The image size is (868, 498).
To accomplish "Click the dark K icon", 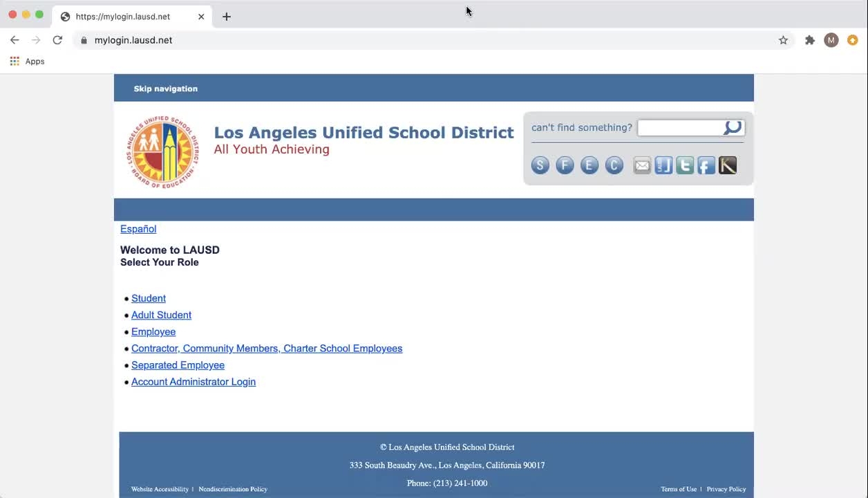I will pos(728,165).
